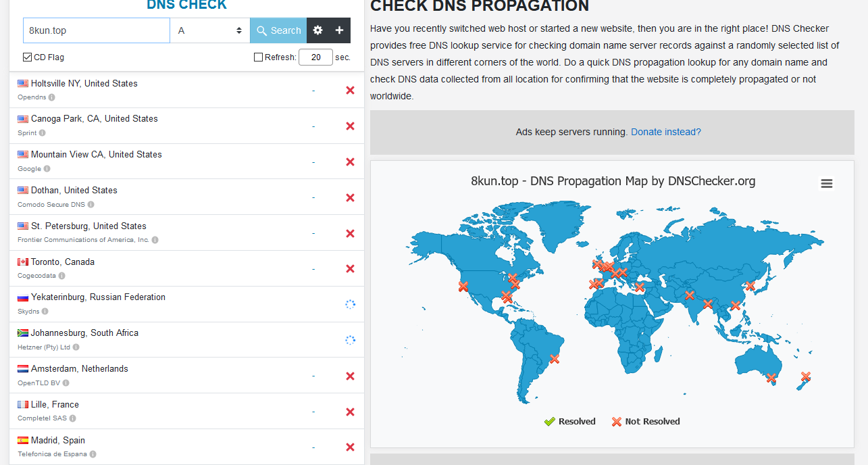Image resolution: width=868 pixels, height=465 pixels.
Task: Click Johannesburg, South Africa text
Action: 85,333
